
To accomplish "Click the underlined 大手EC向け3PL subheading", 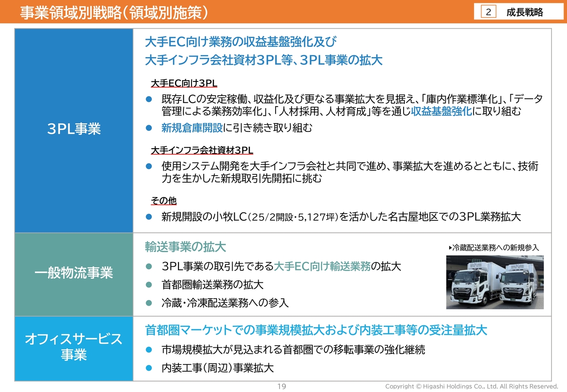I will coord(184,84).
